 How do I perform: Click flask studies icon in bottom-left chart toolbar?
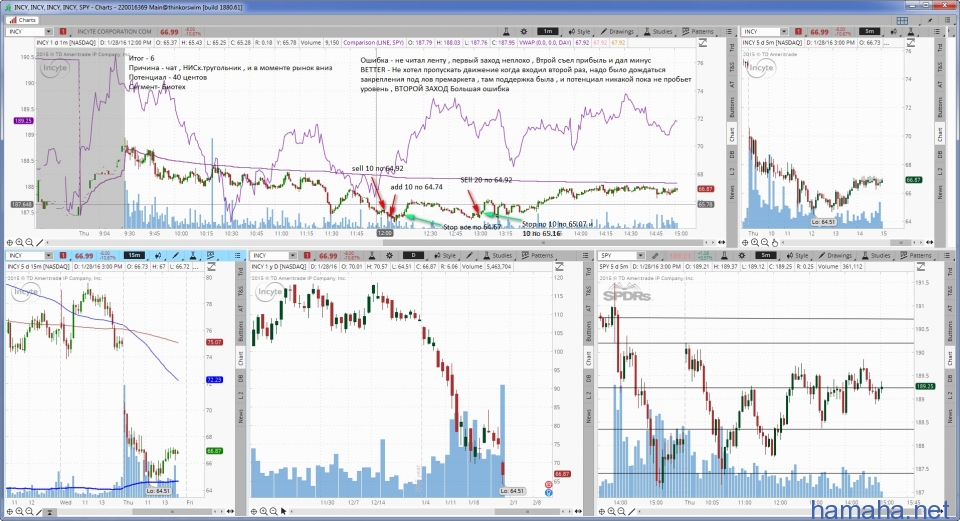[193, 255]
